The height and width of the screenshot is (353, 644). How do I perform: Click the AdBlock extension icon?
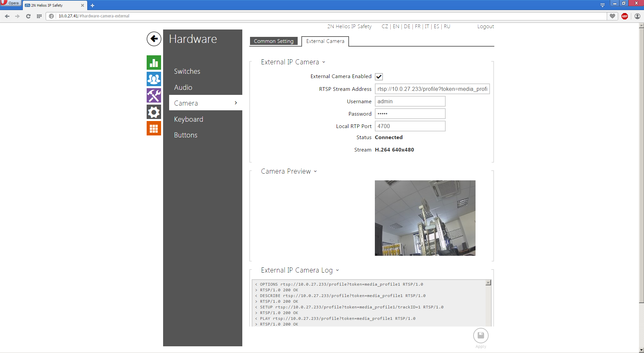[x=625, y=16]
